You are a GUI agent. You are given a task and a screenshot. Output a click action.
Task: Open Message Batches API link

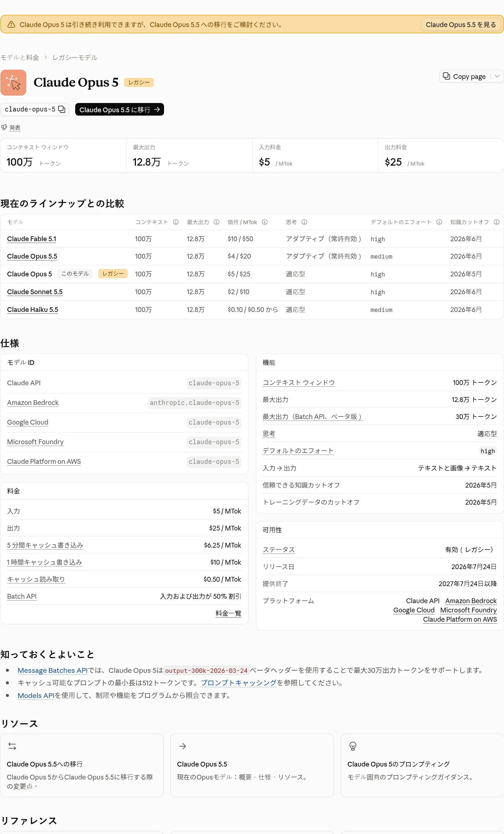53,670
